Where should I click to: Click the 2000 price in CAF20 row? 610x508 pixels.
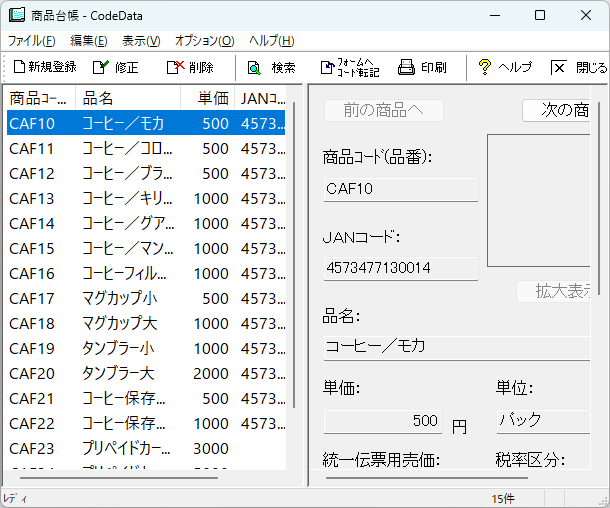[211, 373]
